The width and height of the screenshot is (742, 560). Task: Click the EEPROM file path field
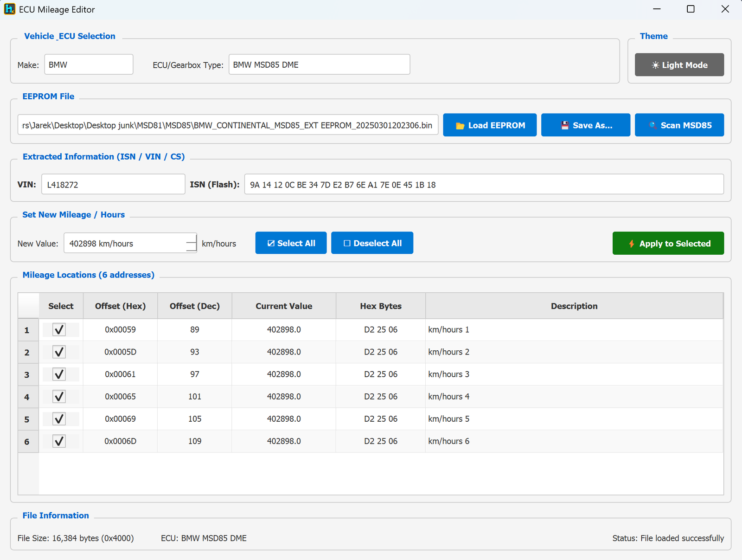228,125
